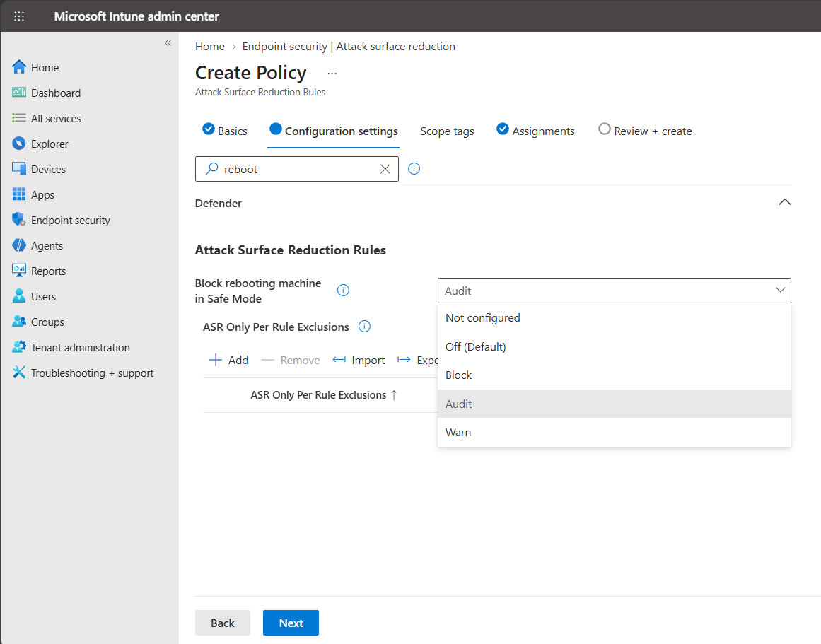This screenshot has height=644, width=821.
Task: Open the Assignments step tab
Action: coord(535,131)
